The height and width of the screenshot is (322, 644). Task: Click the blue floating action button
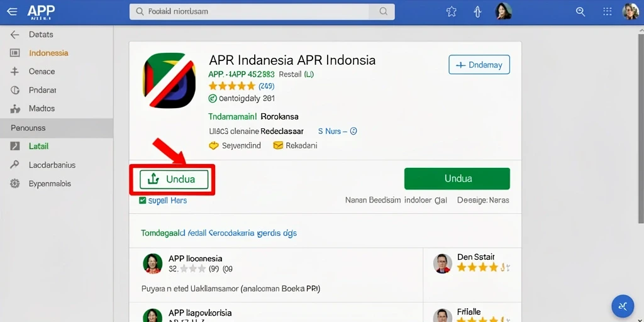tap(623, 306)
